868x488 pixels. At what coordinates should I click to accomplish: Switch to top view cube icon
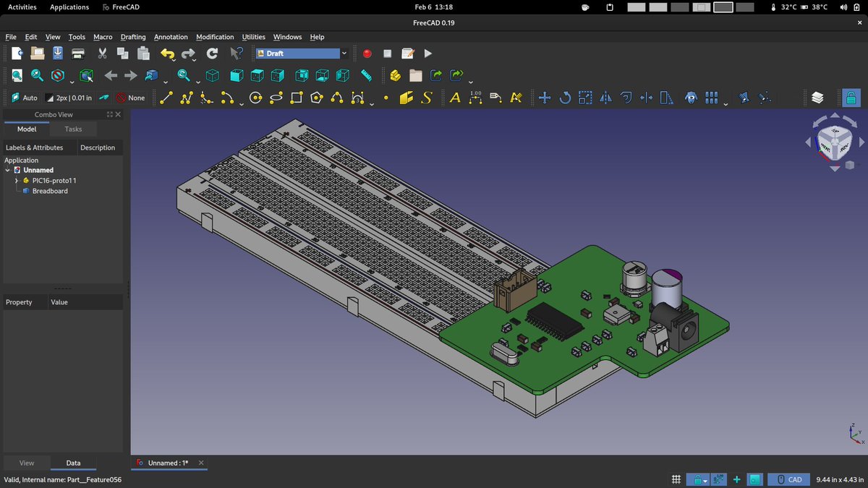pos(256,75)
